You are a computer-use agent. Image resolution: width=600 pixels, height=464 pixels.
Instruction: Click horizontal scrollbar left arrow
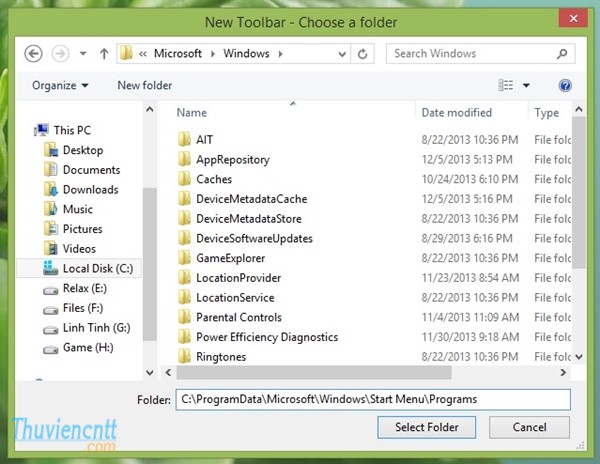[x=168, y=373]
